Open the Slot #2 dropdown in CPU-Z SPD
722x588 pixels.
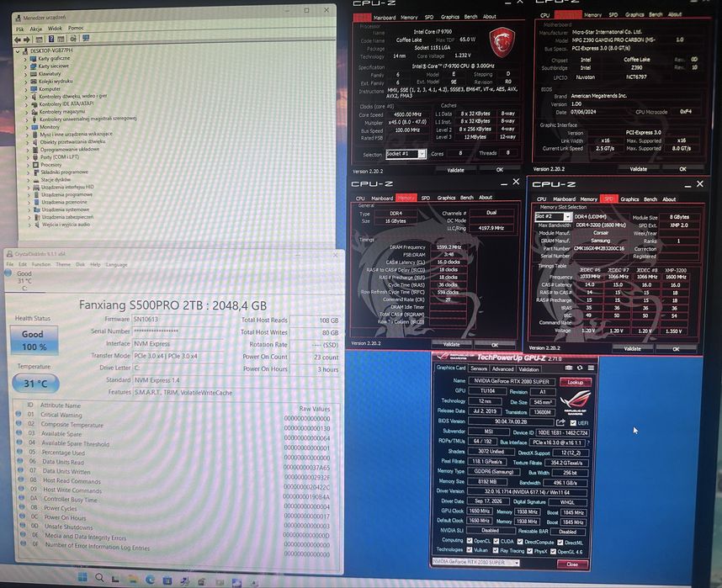(x=553, y=216)
